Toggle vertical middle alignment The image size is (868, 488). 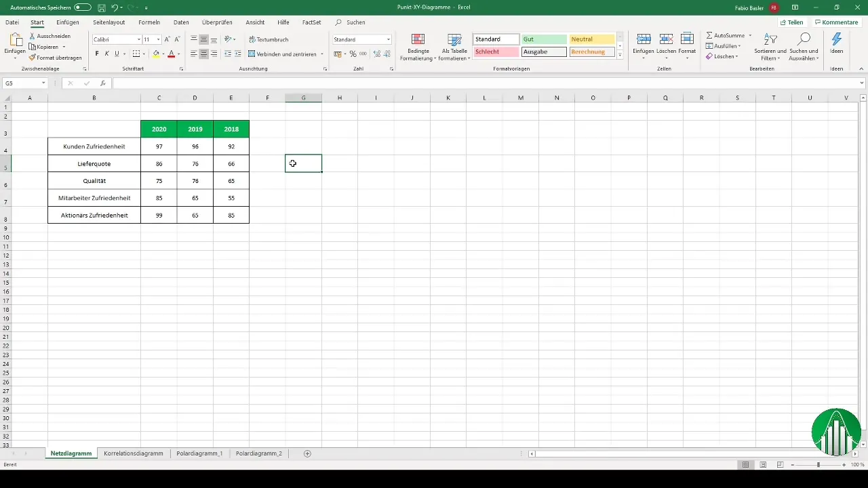203,39
